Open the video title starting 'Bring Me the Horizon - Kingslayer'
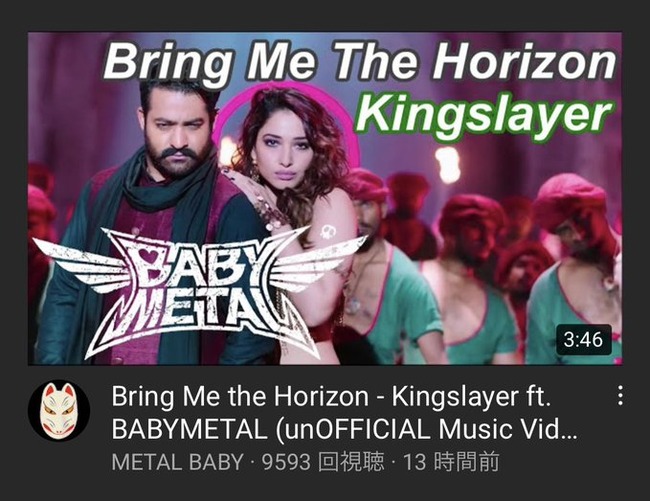650x501 pixels. click(x=344, y=412)
